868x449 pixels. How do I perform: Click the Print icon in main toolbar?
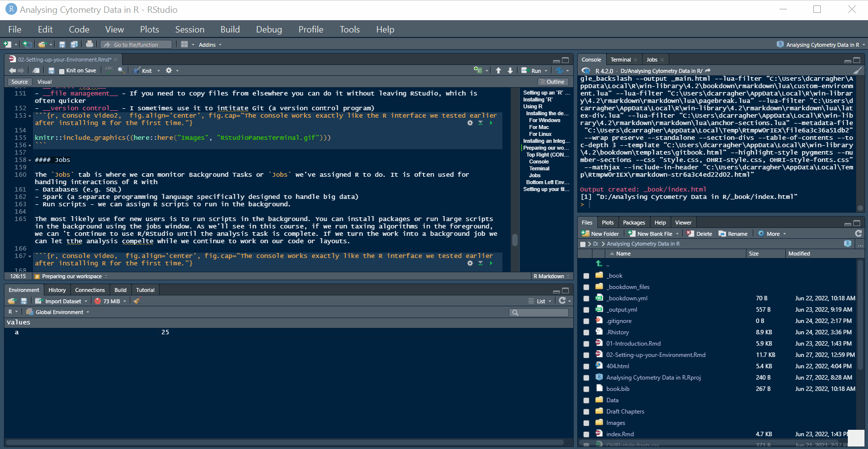point(89,44)
